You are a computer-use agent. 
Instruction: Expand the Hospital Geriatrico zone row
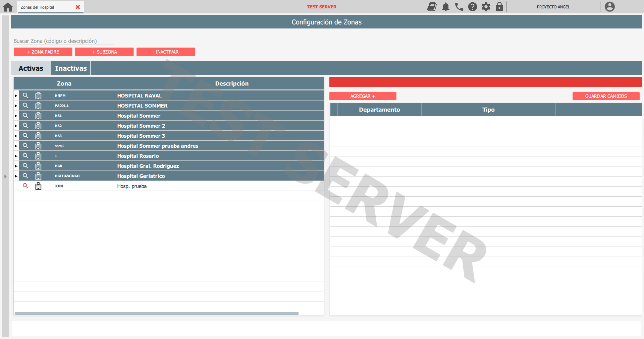(16, 176)
